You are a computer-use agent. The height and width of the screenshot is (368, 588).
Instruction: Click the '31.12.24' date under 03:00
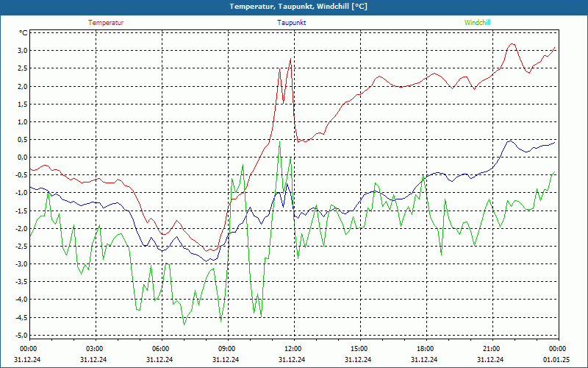tap(93, 360)
